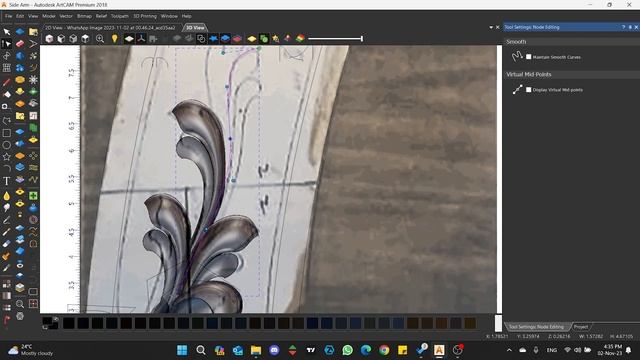Click the white zero plane icon
640x360 pixels.
point(129,39)
